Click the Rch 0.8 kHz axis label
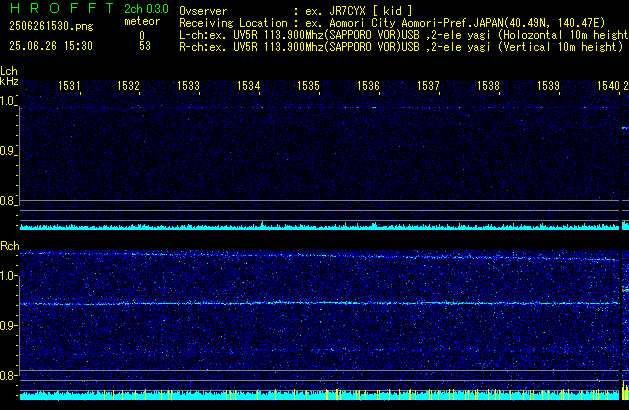Image resolution: width=629 pixels, height=410 pixels. [x=8, y=375]
